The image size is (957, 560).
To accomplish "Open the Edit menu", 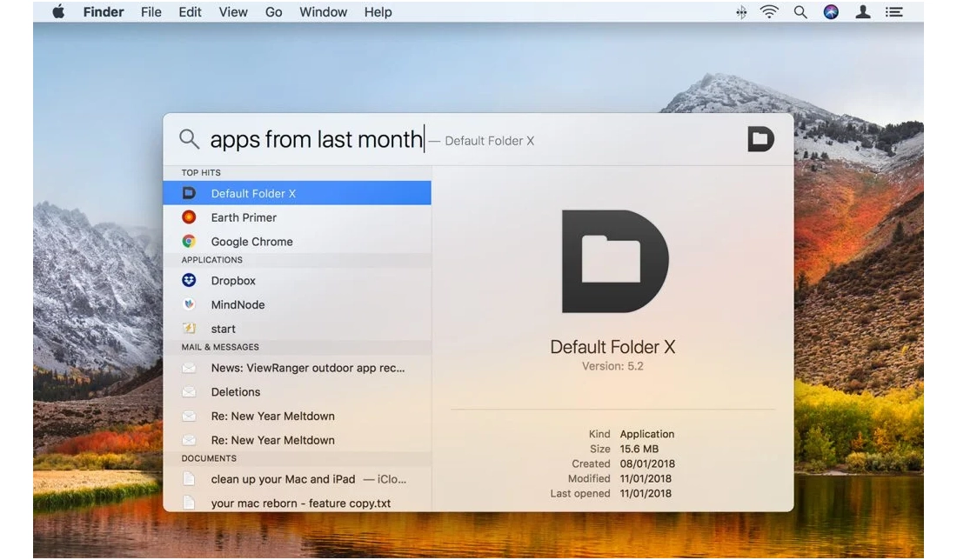I will coord(190,12).
